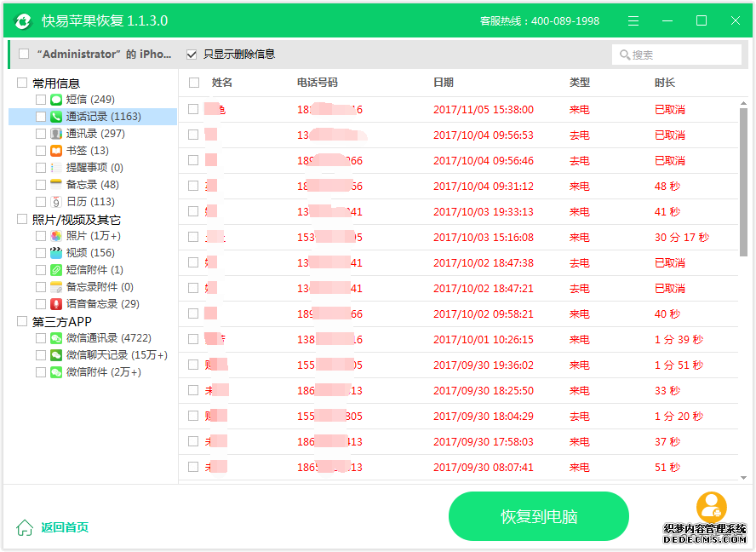
Task: Select 备忘录 (48) in the sidebar
Action: click(x=92, y=185)
